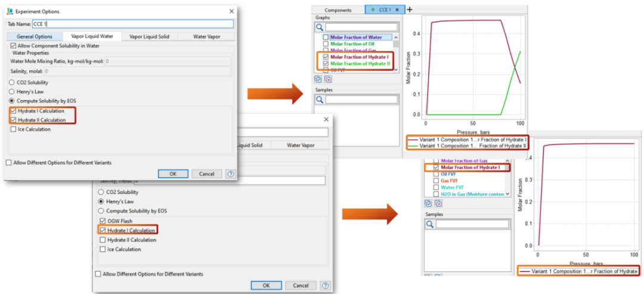Click scroll-down arrow of graphs list with Hydrate II
The width and height of the screenshot is (644, 294).
(x=396, y=70)
